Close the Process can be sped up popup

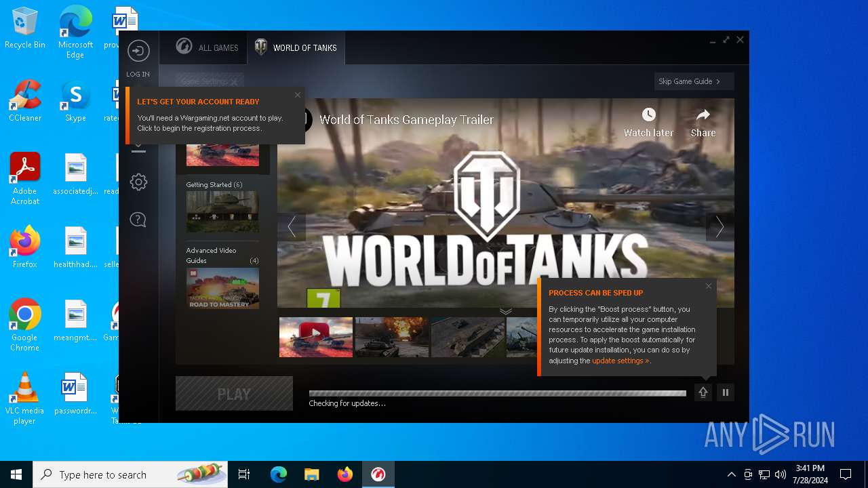pos(709,286)
